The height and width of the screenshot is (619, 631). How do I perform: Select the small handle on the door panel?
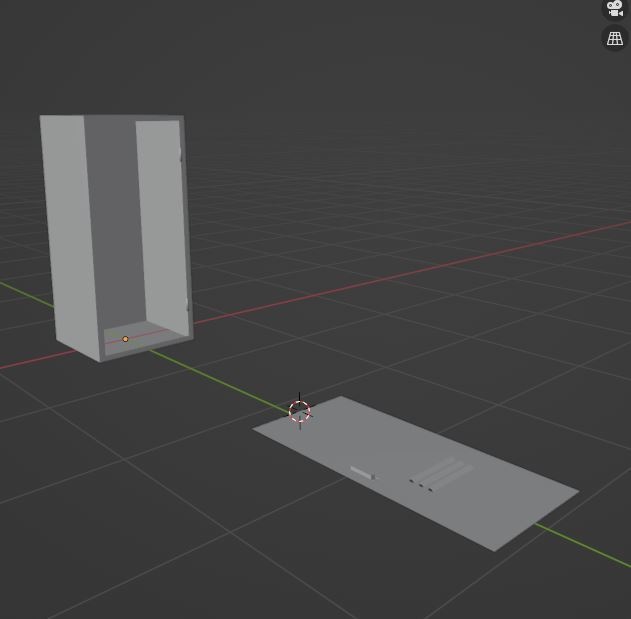363,473
